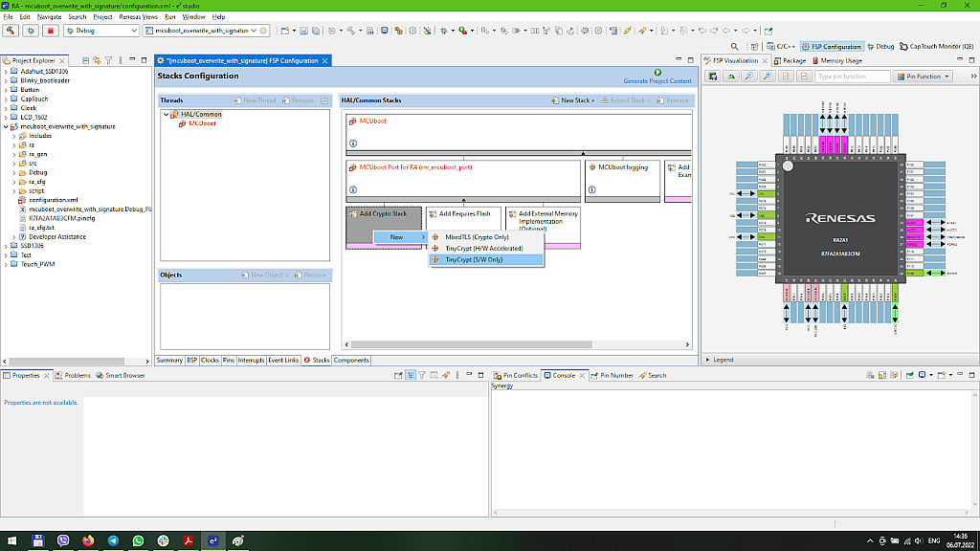Open Telegram from the Windows taskbar

[x=113, y=541]
